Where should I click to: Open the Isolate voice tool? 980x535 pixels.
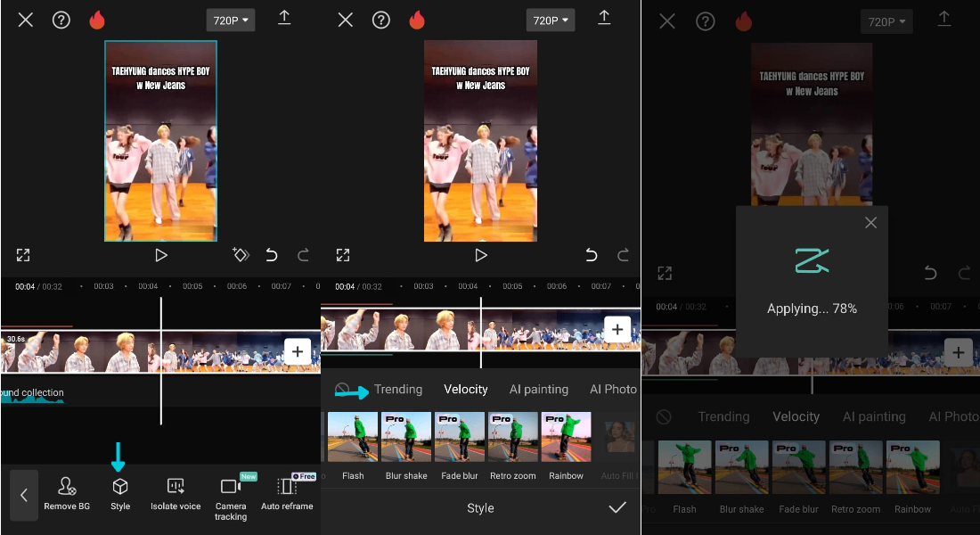pyautogui.click(x=176, y=494)
